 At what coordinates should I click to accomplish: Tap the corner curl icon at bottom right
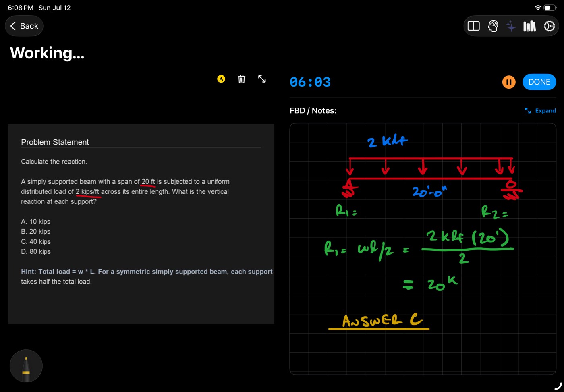[558, 386]
